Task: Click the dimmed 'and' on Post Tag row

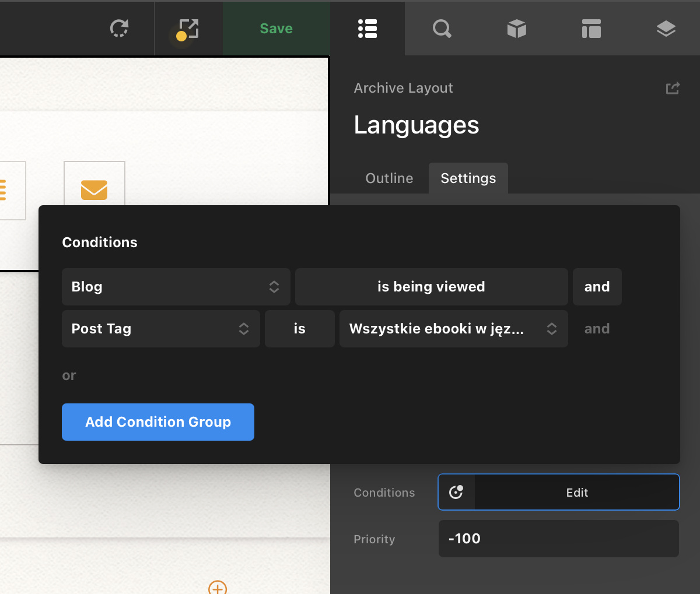Action: tap(597, 329)
